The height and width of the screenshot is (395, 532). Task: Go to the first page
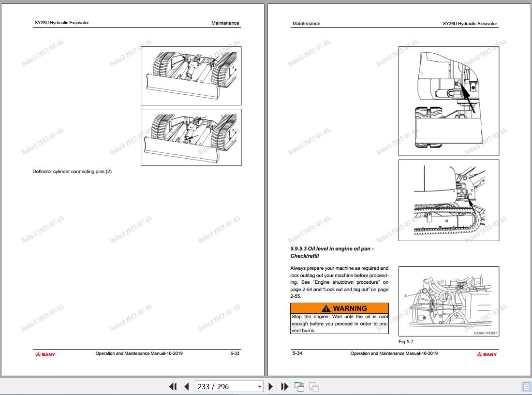(x=173, y=386)
